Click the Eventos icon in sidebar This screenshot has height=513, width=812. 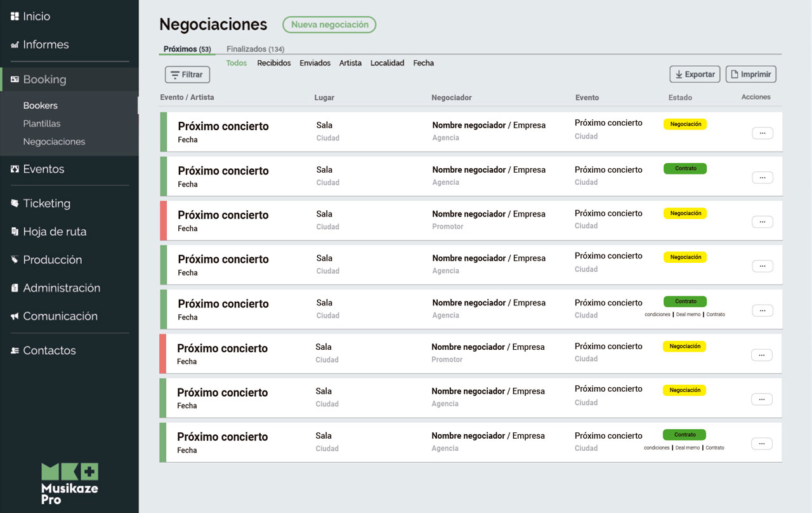click(x=15, y=170)
